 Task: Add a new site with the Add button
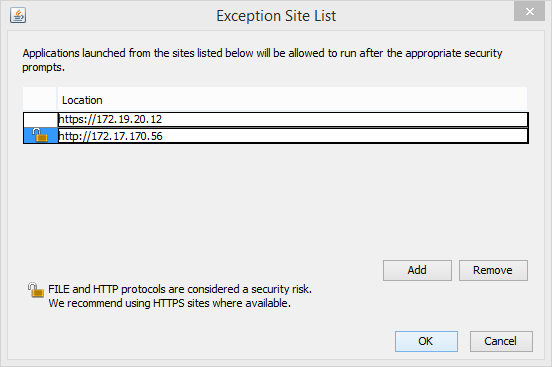click(x=417, y=270)
